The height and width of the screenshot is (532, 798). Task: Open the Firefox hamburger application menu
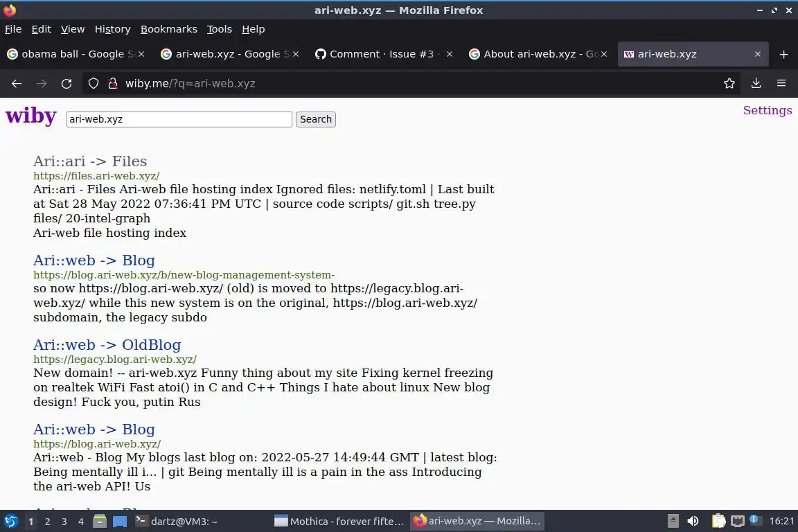[x=781, y=84]
